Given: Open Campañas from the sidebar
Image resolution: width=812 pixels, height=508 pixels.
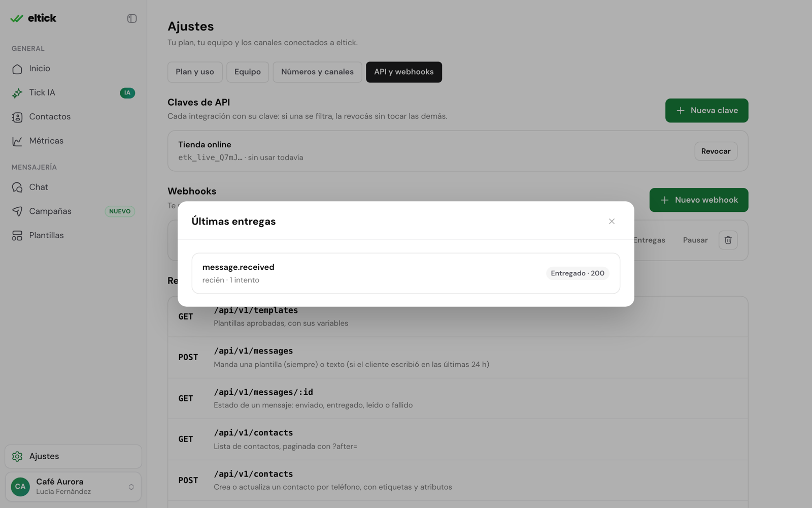Looking at the screenshot, I should [73, 211].
